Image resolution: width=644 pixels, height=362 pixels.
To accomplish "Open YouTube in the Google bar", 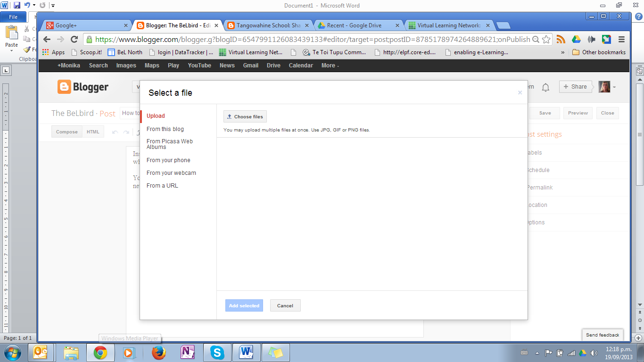I will 199,66.
